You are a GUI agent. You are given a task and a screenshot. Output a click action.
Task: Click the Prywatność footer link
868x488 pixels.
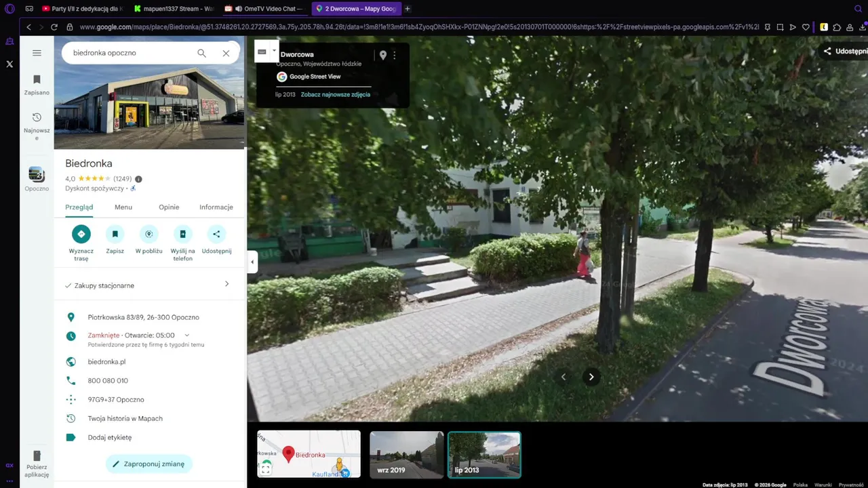pyautogui.click(x=851, y=485)
